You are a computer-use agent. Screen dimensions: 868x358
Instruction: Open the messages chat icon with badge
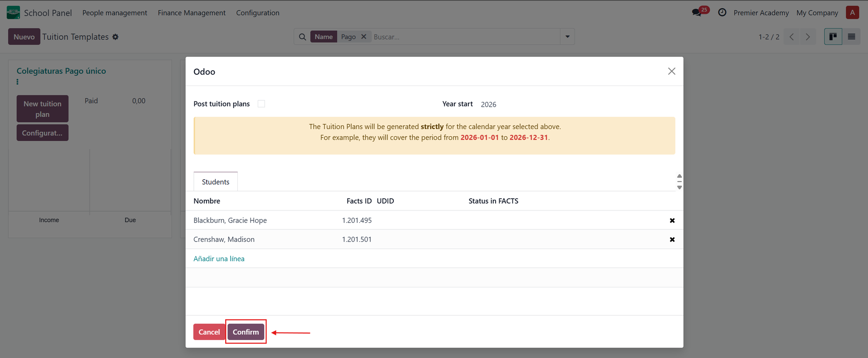coord(697,13)
